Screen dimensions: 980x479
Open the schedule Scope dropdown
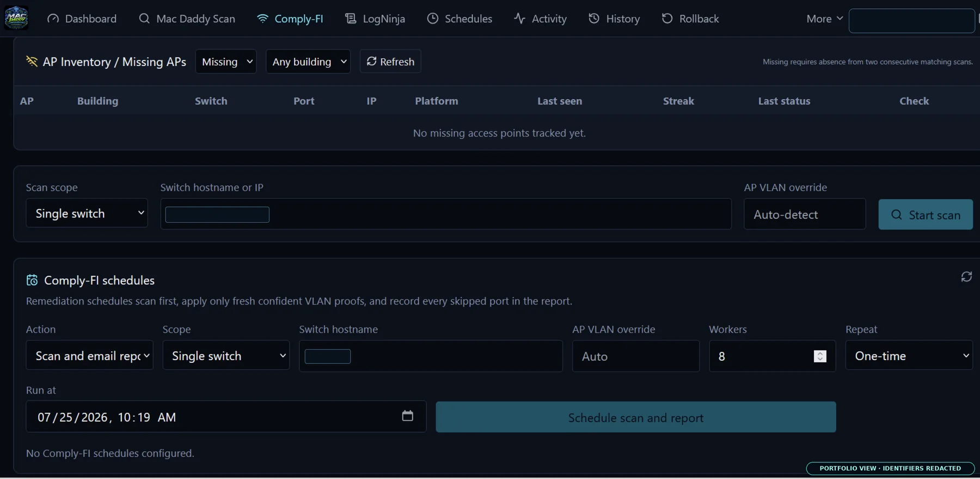tap(226, 355)
